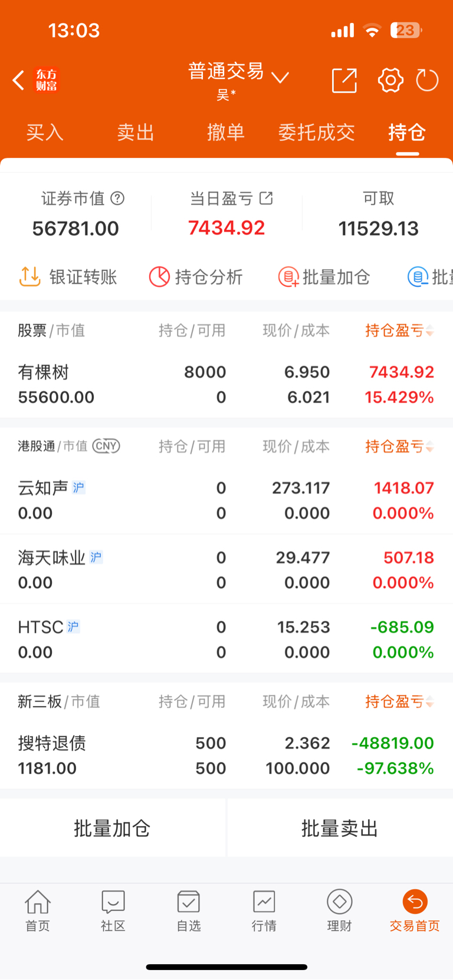This screenshot has width=453, height=980.
Task: Tap the partially visible blue batch icon
Action: click(x=418, y=276)
